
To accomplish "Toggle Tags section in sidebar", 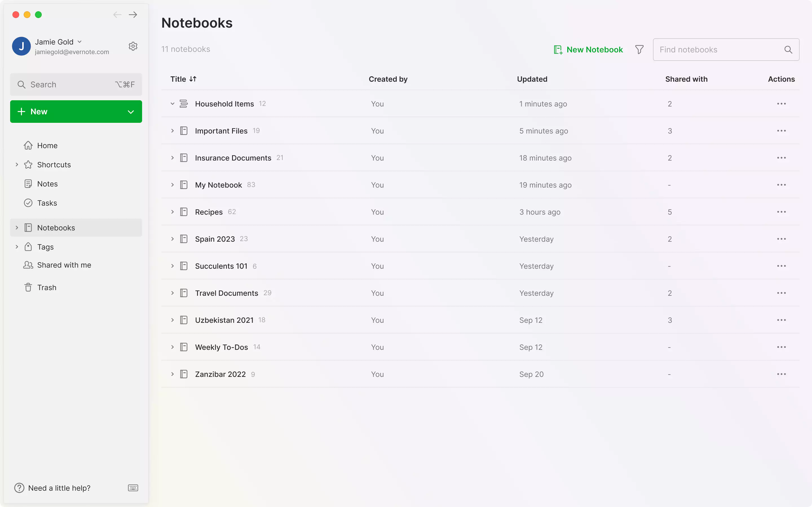I will pyautogui.click(x=16, y=246).
